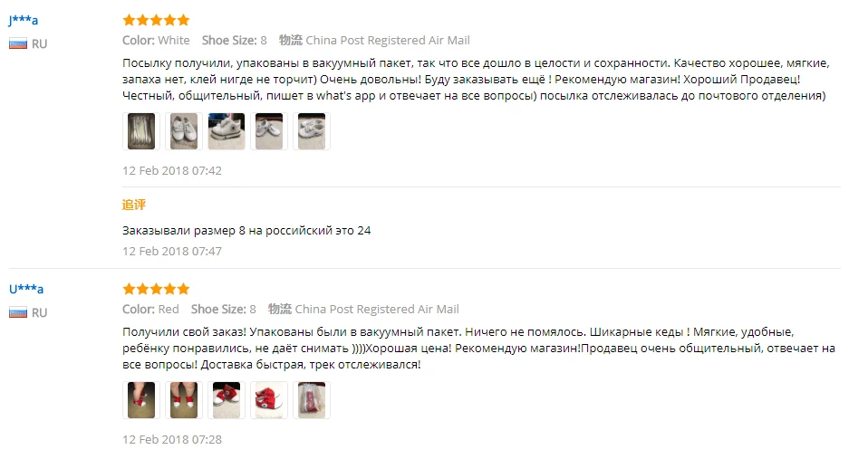Image resolution: width=868 pixels, height=459 pixels.
Task: Click the 物流 logistics icon in the first review
Action: click(x=291, y=40)
